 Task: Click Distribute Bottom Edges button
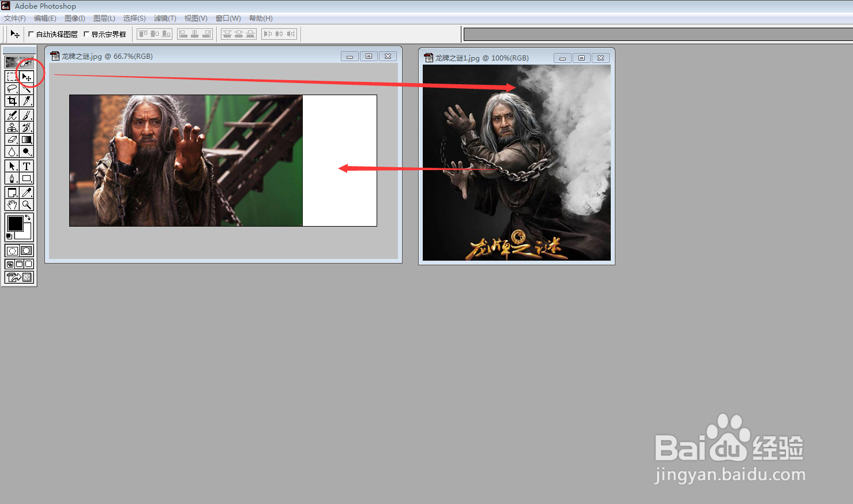coord(250,34)
